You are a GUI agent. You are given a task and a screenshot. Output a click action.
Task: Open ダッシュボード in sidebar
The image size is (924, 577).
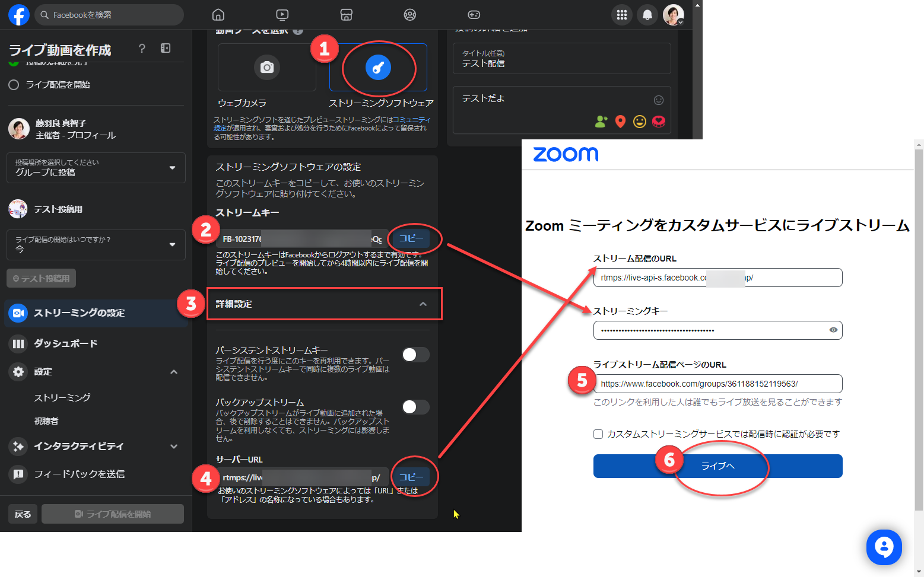point(96,343)
